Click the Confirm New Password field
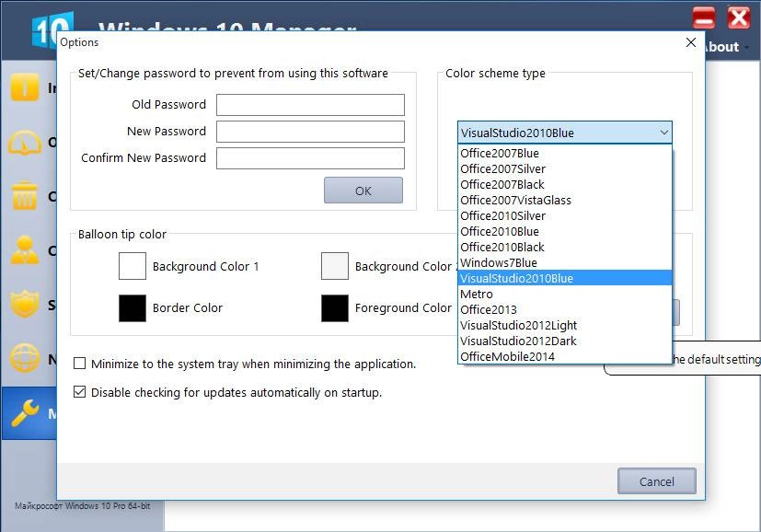Screen dimensions: 761x532 (x=310, y=158)
